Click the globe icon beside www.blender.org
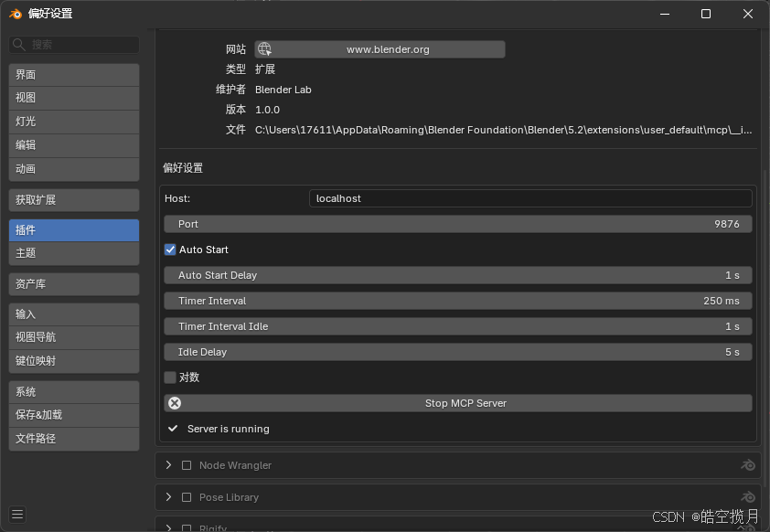Screen dimensions: 770x532 coord(264,49)
